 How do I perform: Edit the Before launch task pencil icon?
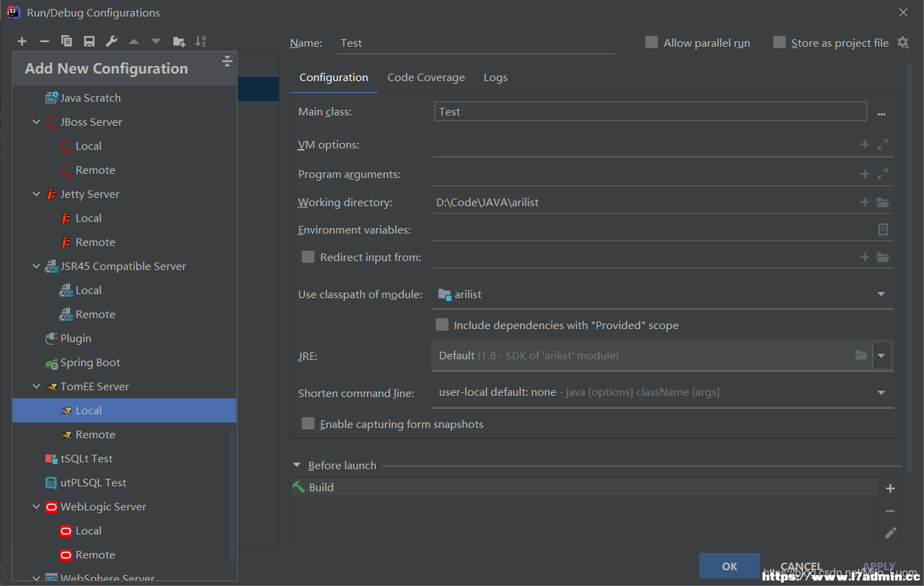tap(890, 532)
